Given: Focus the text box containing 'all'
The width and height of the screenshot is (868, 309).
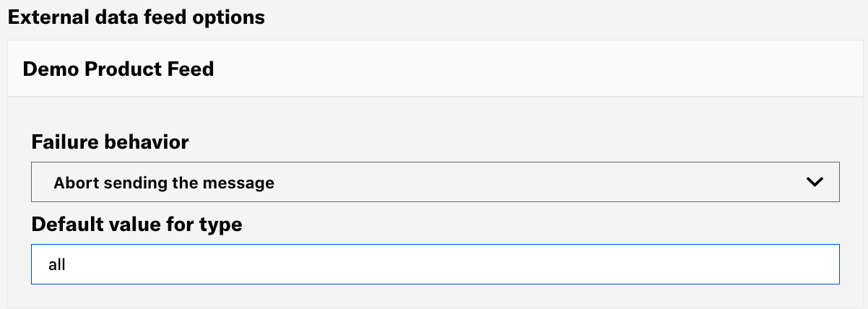Looking at the screenshot, I should coord(435,264).
